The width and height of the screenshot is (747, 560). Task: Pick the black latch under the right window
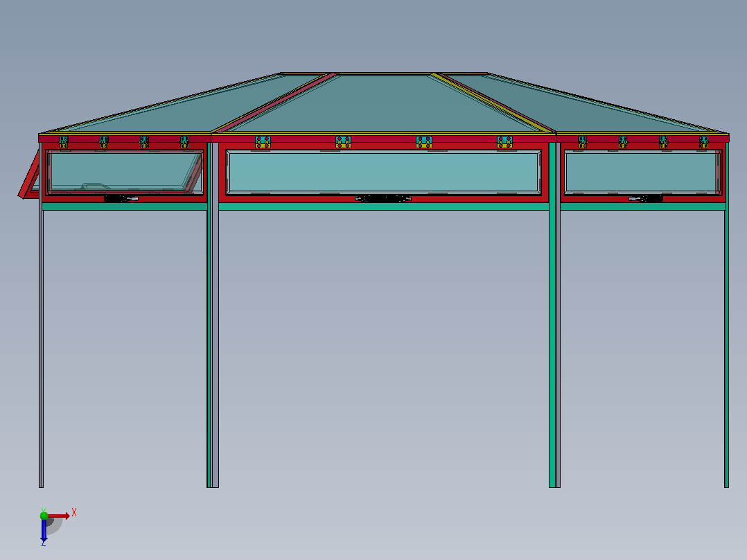(646, 198)
